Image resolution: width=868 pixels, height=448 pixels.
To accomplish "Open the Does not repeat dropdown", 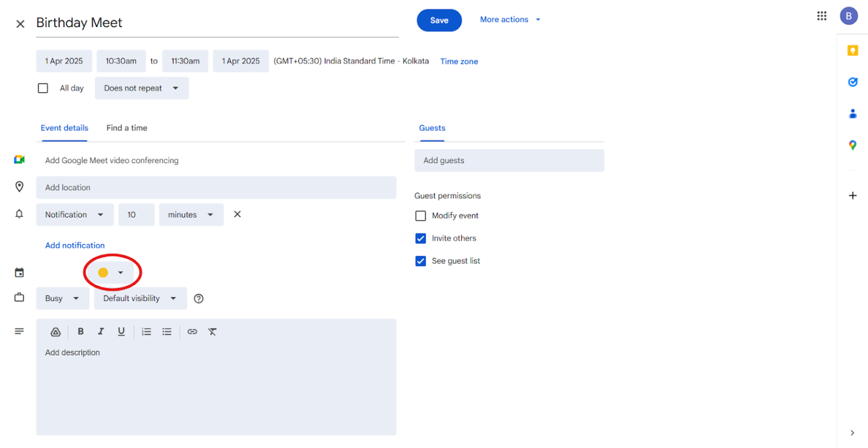I will (141, 88).
